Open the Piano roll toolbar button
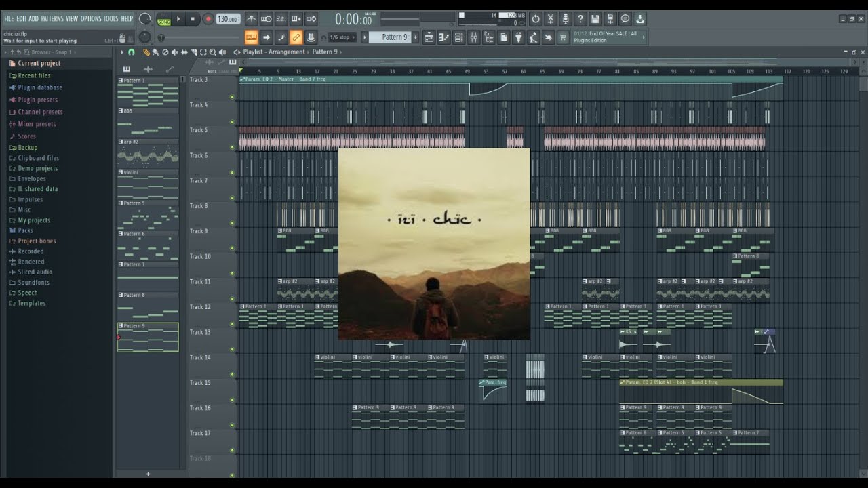Screen dimensions: 868x488 pos(443,37)
